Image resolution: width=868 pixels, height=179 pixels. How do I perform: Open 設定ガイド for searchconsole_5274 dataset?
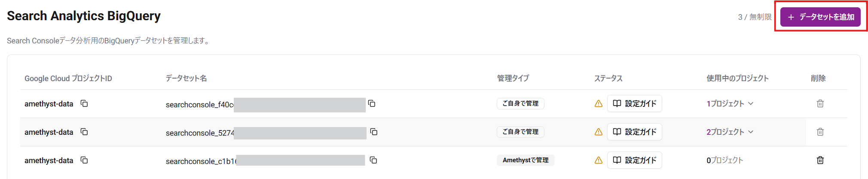point(634,132)
